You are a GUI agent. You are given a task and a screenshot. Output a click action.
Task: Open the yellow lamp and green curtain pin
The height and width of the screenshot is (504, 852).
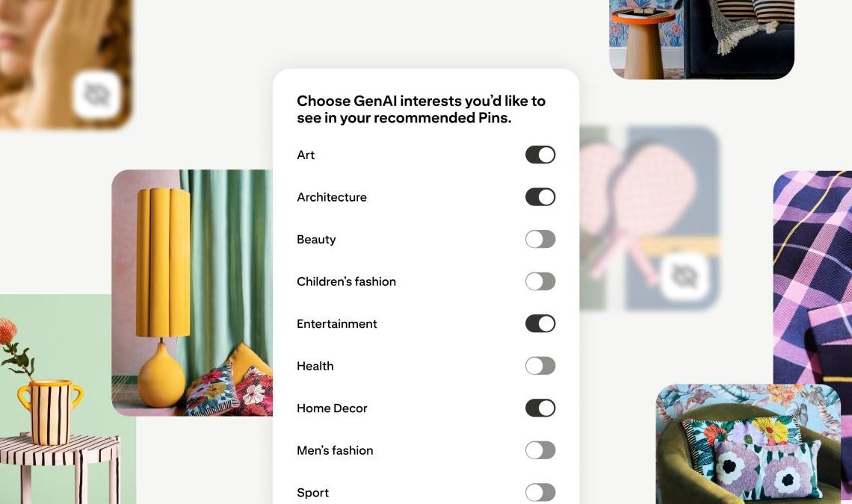click(192, 293)
